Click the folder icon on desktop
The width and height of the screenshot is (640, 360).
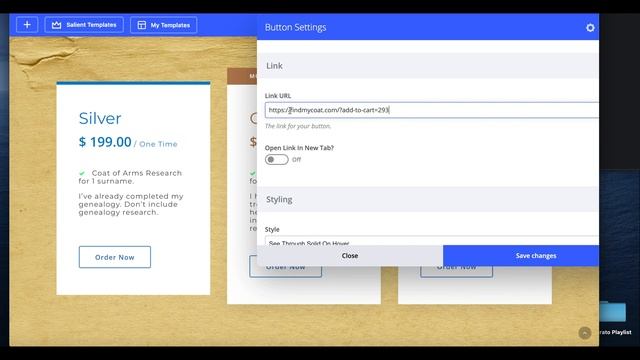pos(613,312)
